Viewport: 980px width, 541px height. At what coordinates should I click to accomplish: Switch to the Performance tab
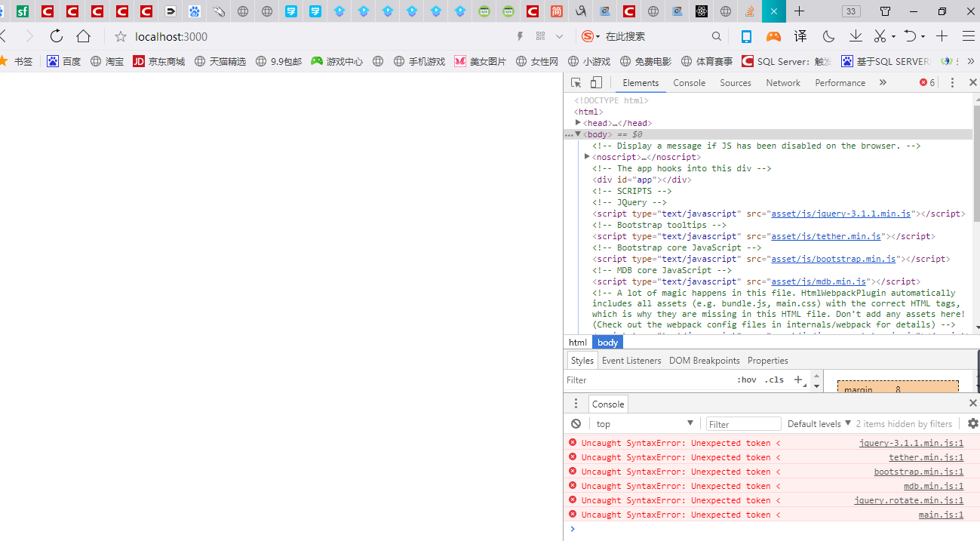(x=840, y=83)
